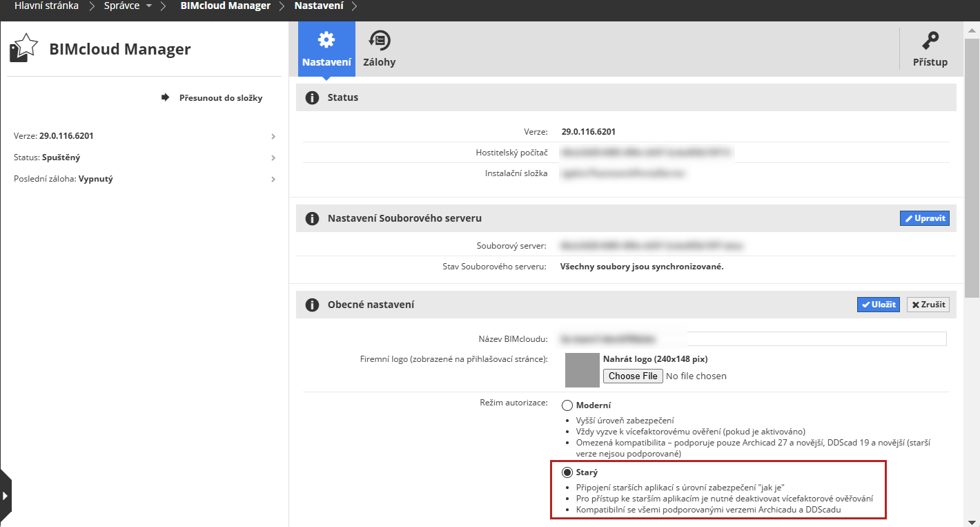Click the 'Vyšší úroveň zabezpečení' bullet text
This screenshot has width=980, height=527.
[x=625, y=421]
